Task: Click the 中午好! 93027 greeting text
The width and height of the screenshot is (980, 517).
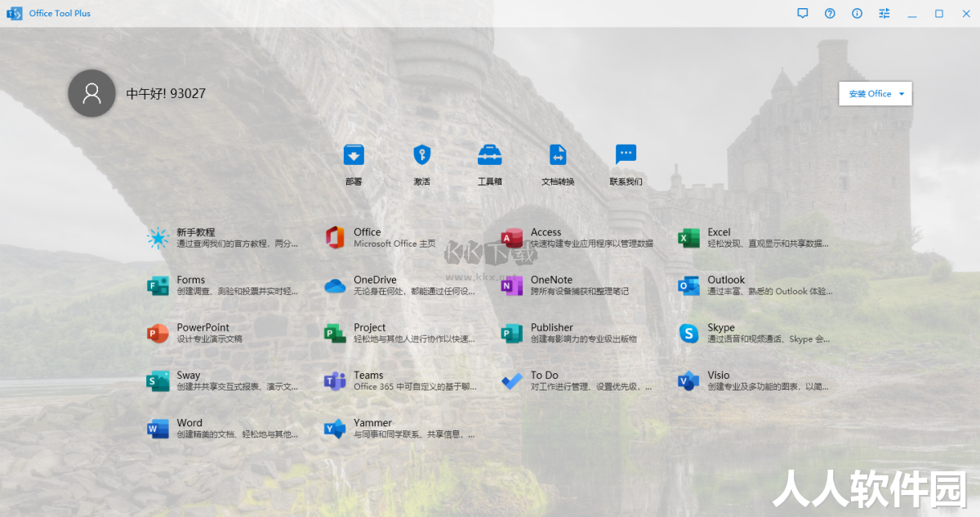Action: click(x=166, y=94)
